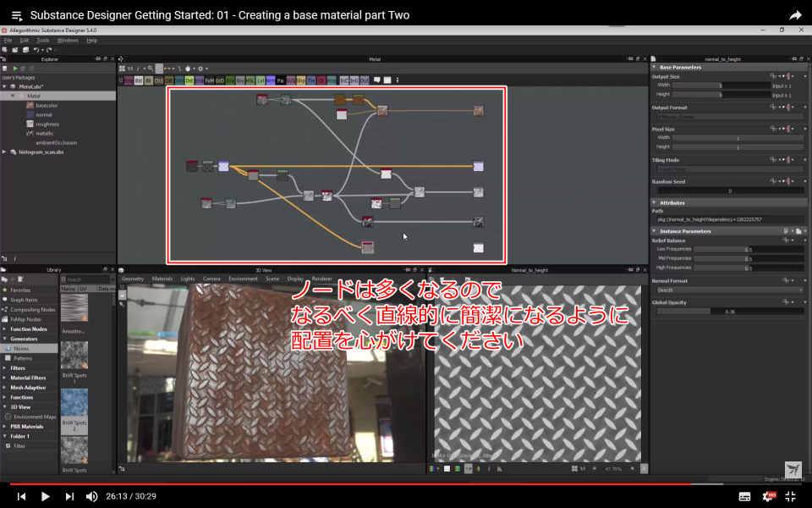Add an SVG node via SVG button

click(x=290, y=80)
